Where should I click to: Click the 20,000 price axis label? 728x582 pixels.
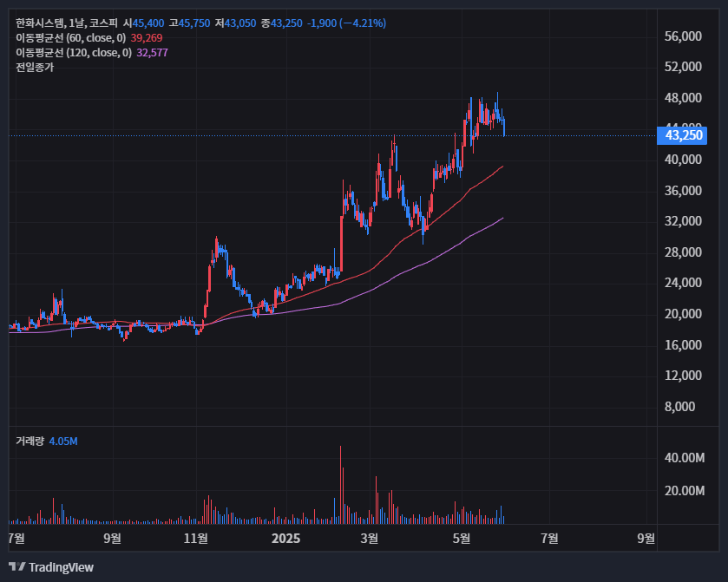click(x=683, y=314)
